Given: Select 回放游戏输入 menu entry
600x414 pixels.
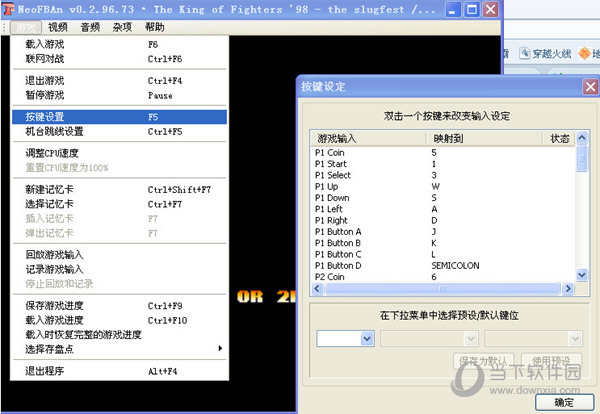Looking at the screenshot, I should click(x=119, y=255).
